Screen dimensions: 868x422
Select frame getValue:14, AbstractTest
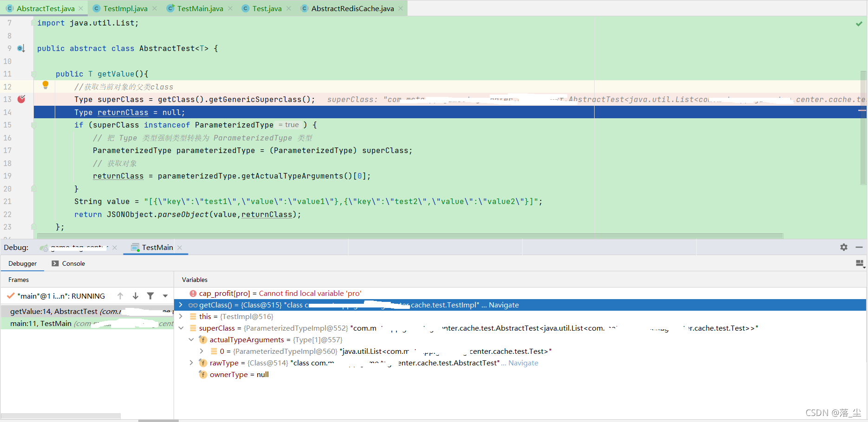[x=87, y=311]
